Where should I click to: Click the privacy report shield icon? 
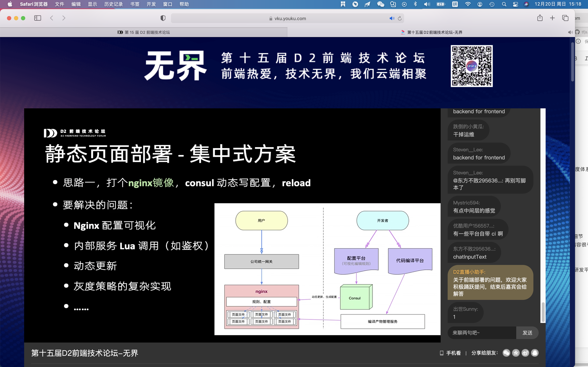(x=163, y=18)
